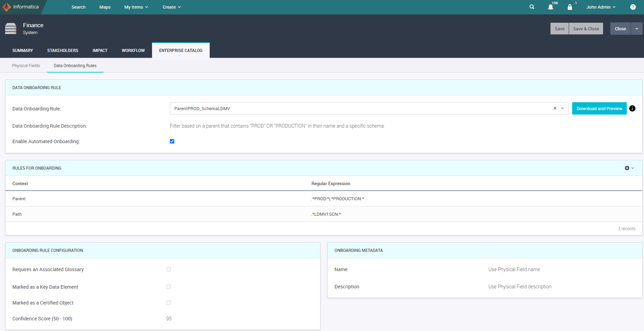644x331 pixels.
Task: Click the Finance system stack icon
Action: [x=11, y=29]
